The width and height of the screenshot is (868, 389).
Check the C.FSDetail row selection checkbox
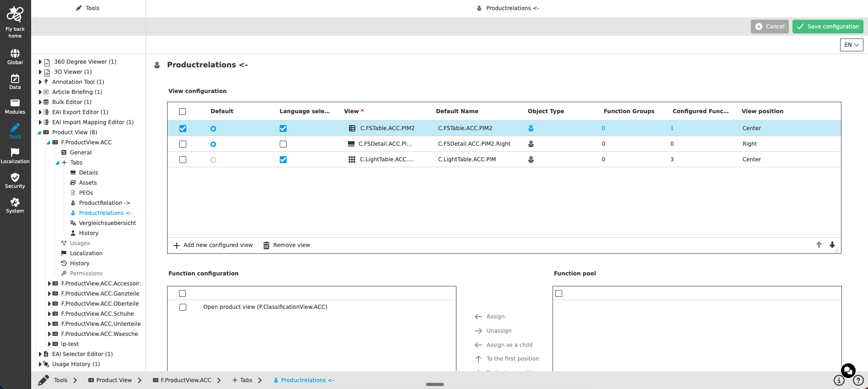(x=183, y=144)
